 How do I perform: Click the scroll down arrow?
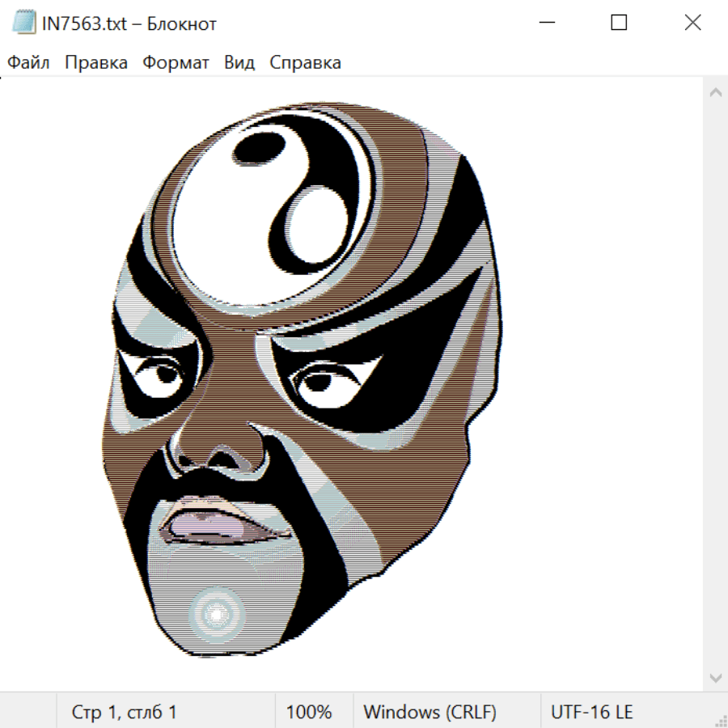point(715,676)
